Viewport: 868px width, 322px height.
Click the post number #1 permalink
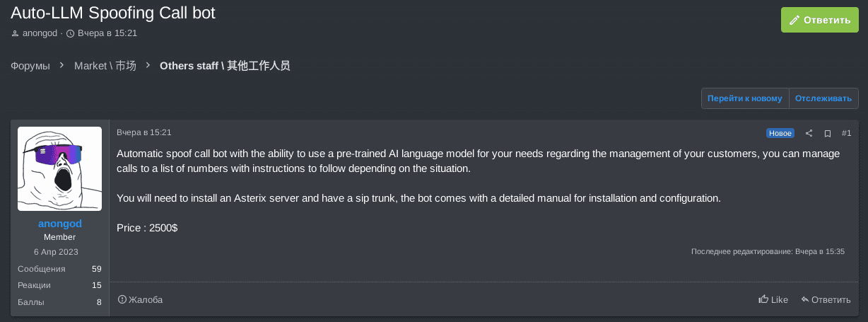point(846,133)
